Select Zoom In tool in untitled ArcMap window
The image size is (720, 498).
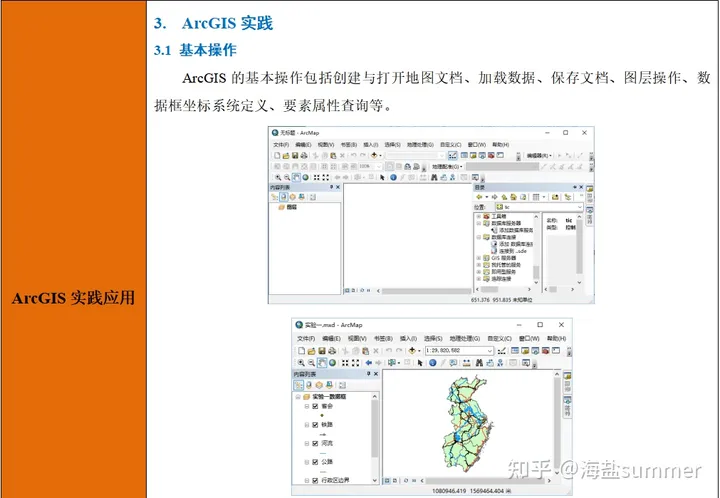point(278,177)
